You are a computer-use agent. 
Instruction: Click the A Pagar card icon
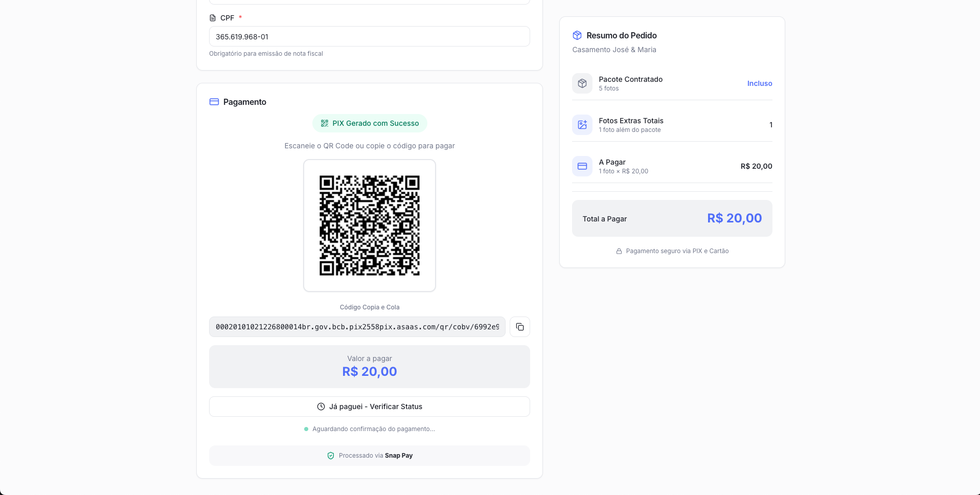(582, 166)
